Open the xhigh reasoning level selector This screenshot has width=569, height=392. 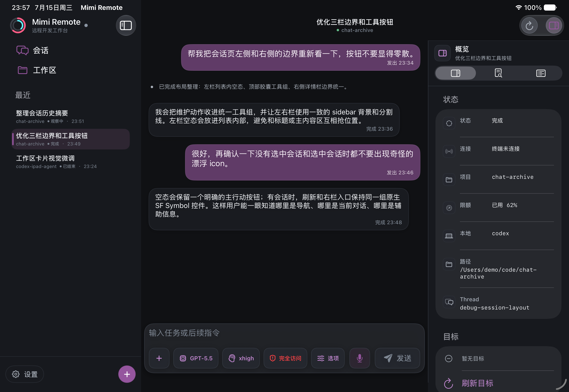[241, 358]
